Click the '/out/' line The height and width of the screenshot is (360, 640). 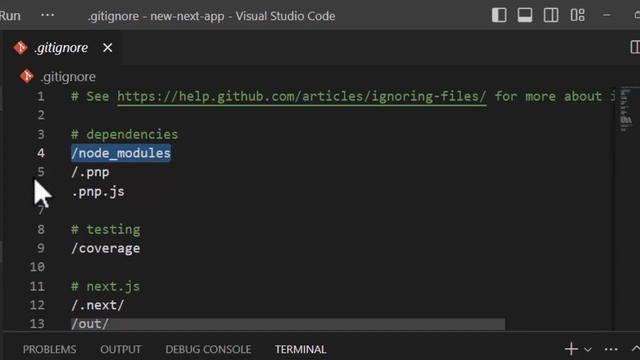[x=90, y=324]
